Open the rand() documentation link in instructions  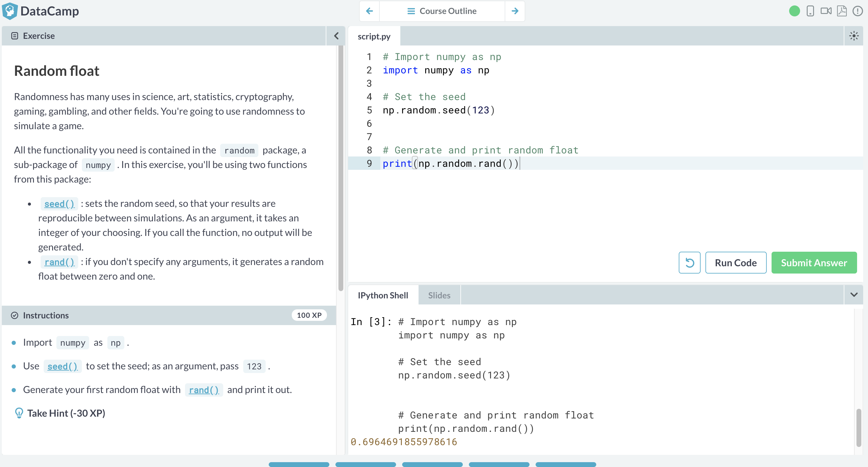[x=204, y=390]
